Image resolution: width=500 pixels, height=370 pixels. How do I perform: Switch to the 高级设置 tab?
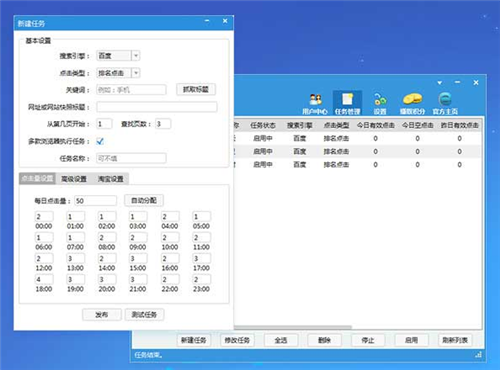(74, 179)
